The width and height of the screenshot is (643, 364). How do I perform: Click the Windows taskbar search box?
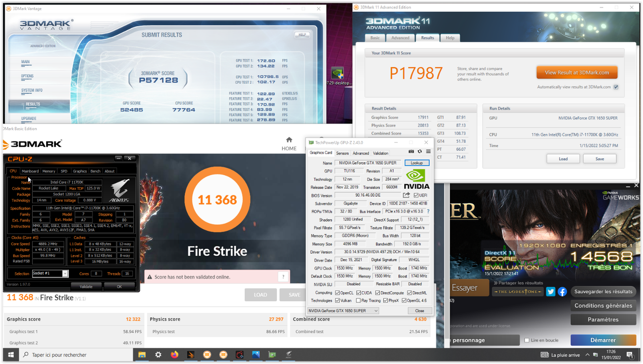(76, 355)
